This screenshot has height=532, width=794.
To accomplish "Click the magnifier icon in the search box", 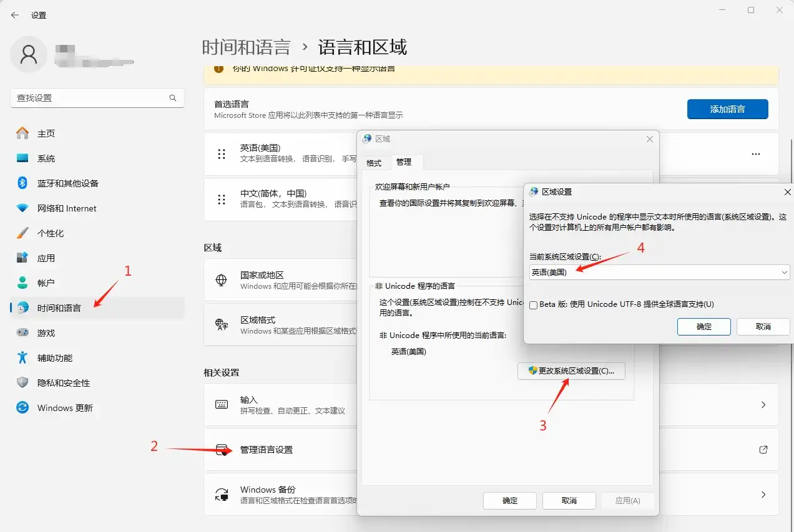I will click(x=173, y=98).
